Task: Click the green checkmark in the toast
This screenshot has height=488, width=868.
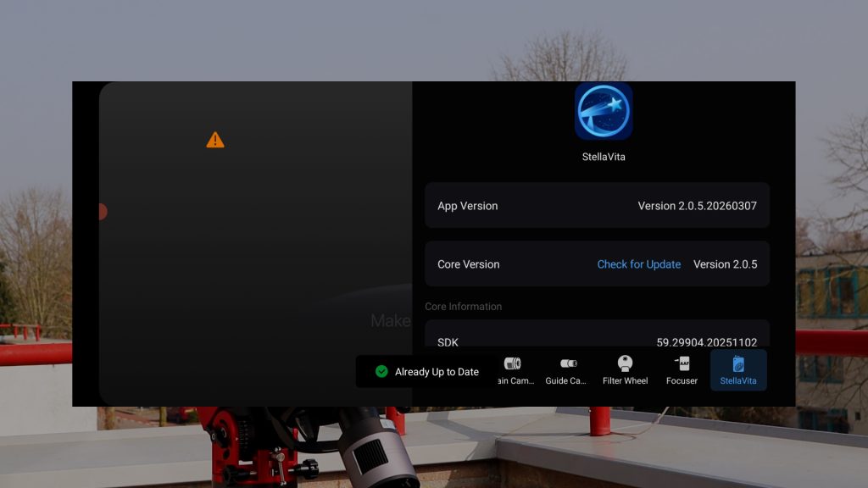Action: pos(381,372)
